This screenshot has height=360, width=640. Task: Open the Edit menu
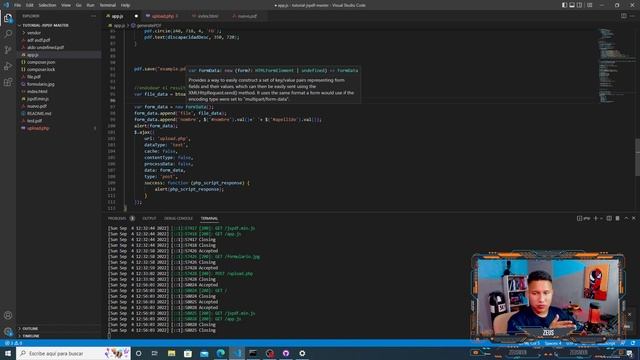30,5
